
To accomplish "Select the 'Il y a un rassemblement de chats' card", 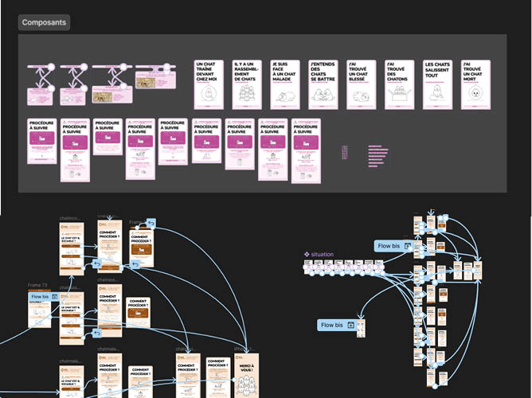I will [245, 84].
